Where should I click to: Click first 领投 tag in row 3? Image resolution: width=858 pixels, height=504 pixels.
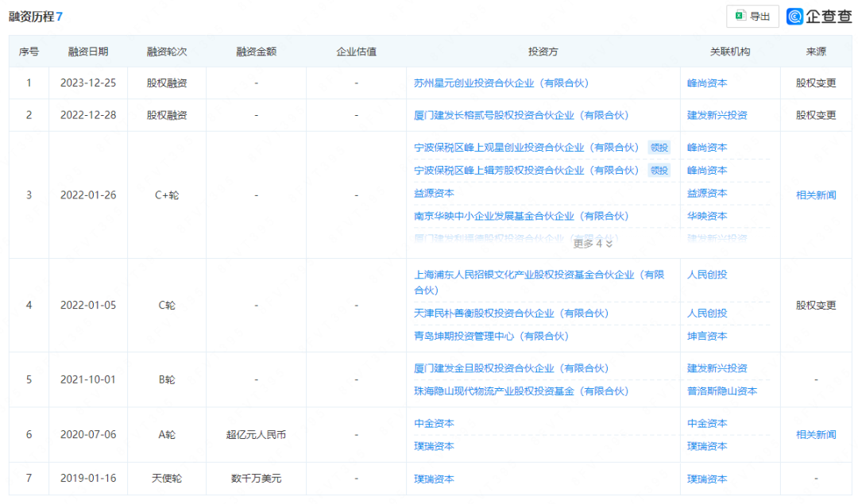coord(659,148)
